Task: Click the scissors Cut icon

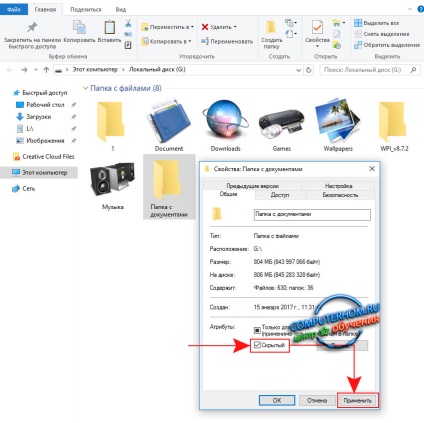Action: [128, 23]
